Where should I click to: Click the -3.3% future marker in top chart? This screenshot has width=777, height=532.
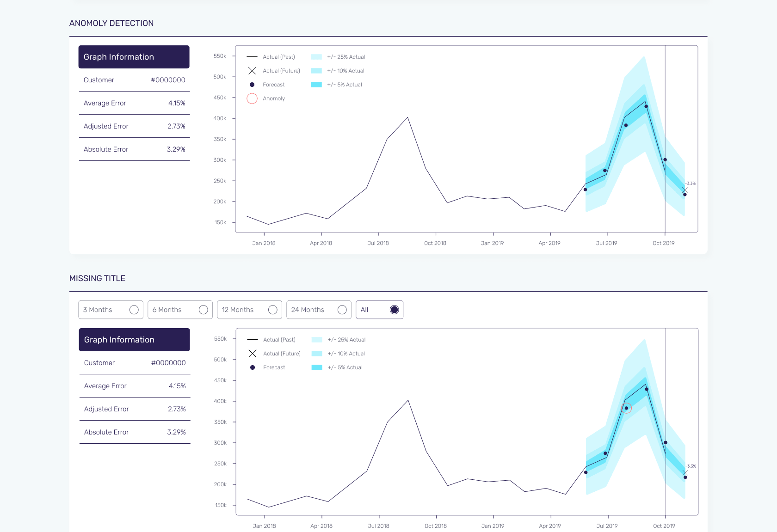pyautogui.click(x=684, y=190)
